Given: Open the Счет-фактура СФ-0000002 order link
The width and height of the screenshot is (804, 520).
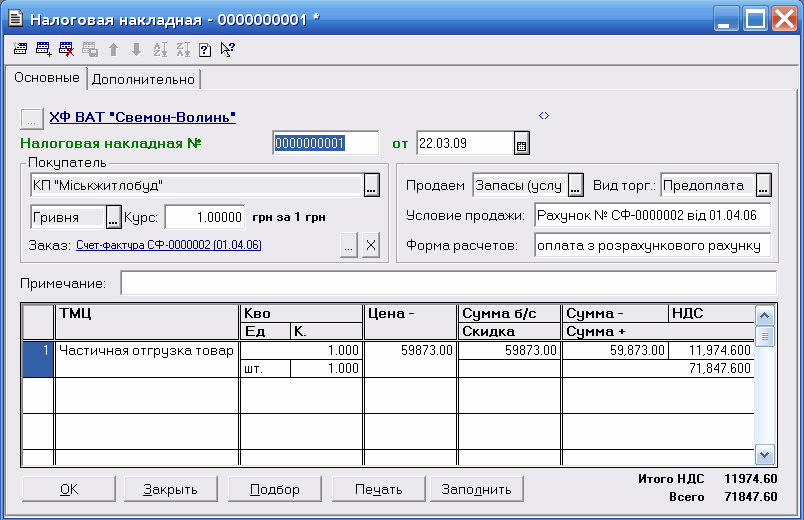Looking at the screenshot, I should click(x=168, y=245).
